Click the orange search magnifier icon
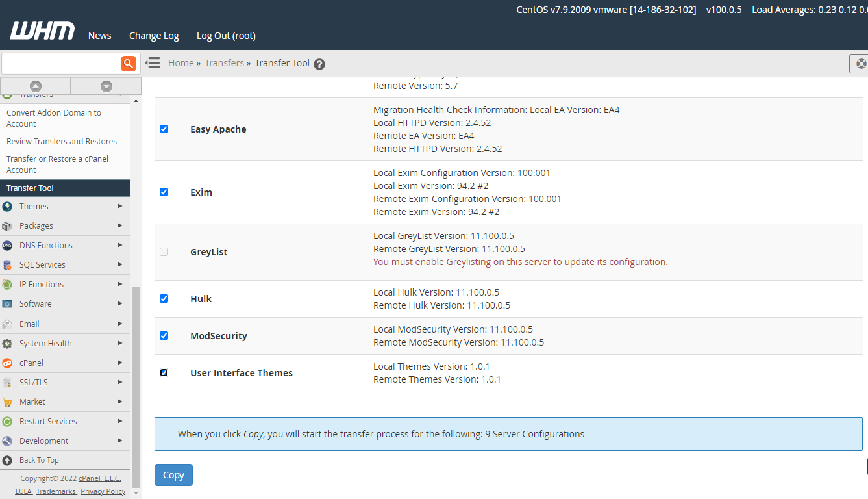Viewport: 868px width, 499px height. point(129,63)
